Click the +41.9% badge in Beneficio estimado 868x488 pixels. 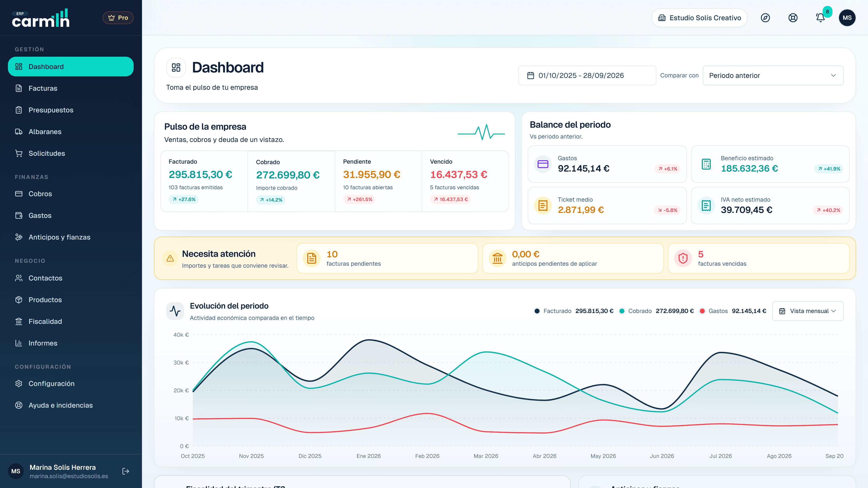pyautogui.click(x=829, y=169)
